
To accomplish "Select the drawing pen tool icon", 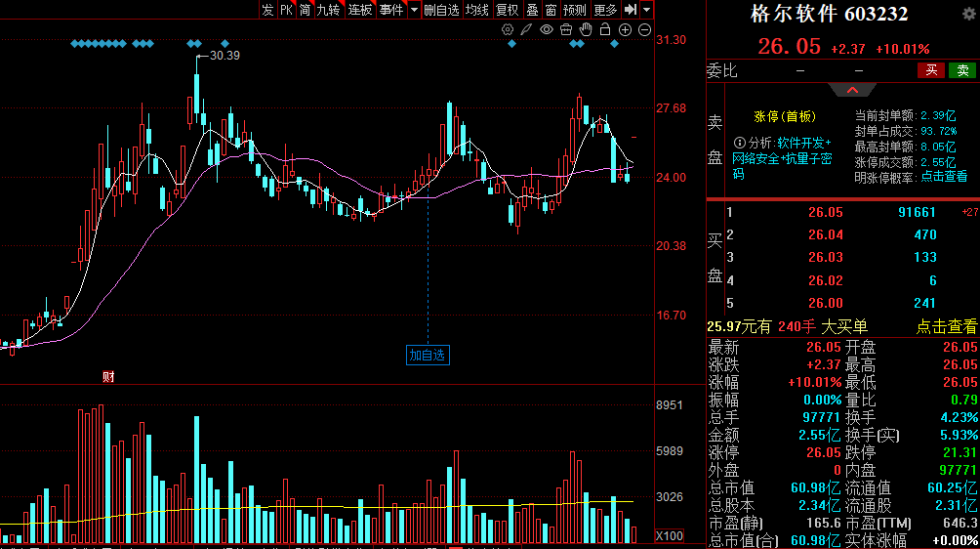I will pos(526,30).
